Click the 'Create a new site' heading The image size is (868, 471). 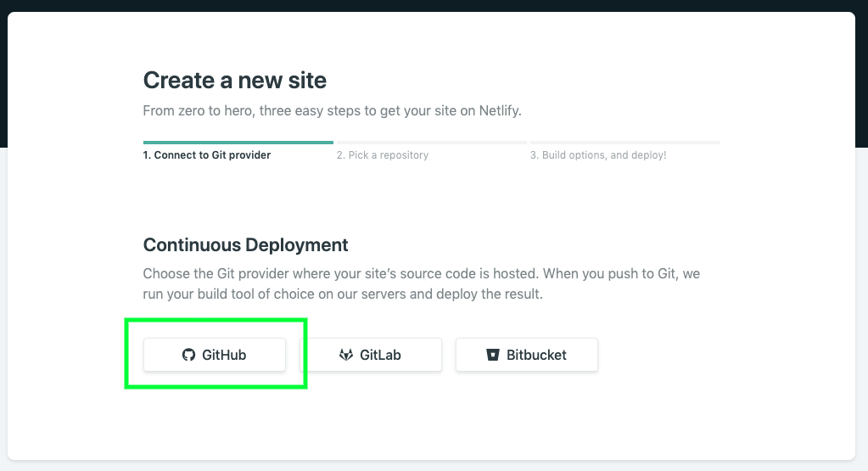tap(235, 81)
